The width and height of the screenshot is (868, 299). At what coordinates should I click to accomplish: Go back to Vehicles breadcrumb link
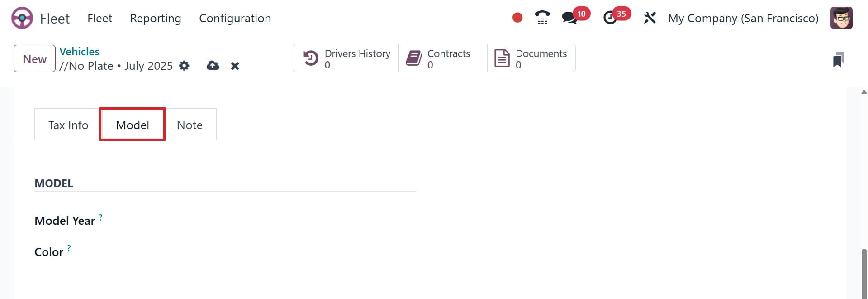click(79, 52)
